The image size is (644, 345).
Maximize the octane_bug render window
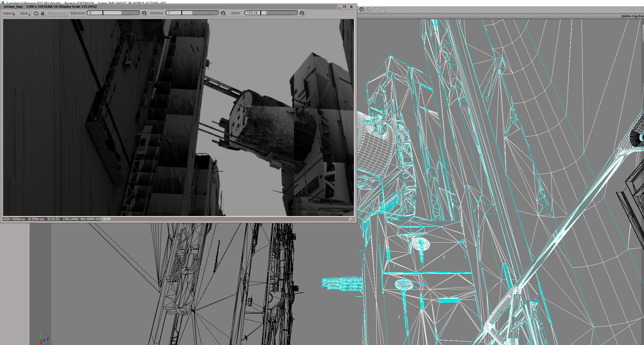[x=345, y=7]
